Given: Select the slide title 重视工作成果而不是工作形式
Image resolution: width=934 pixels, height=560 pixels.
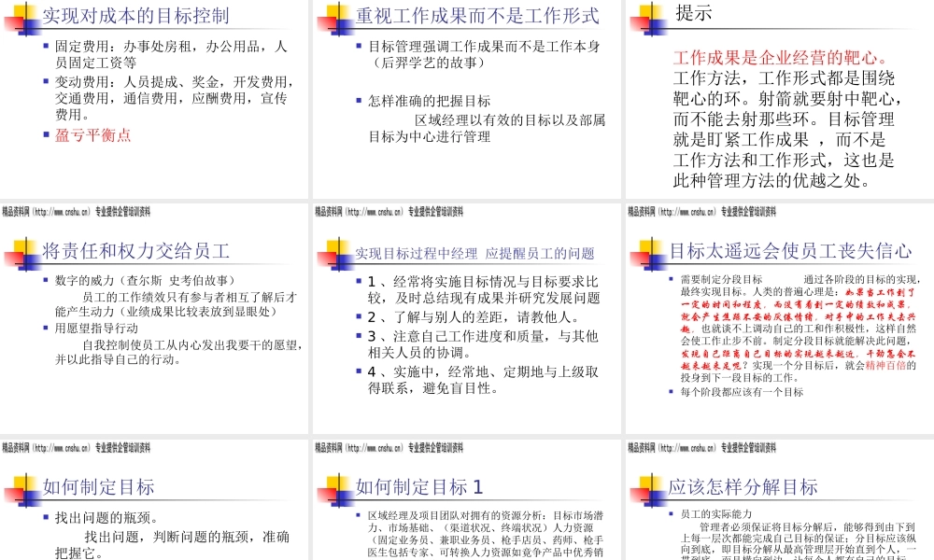Looking at the screenshot, I should coord(477,16).
